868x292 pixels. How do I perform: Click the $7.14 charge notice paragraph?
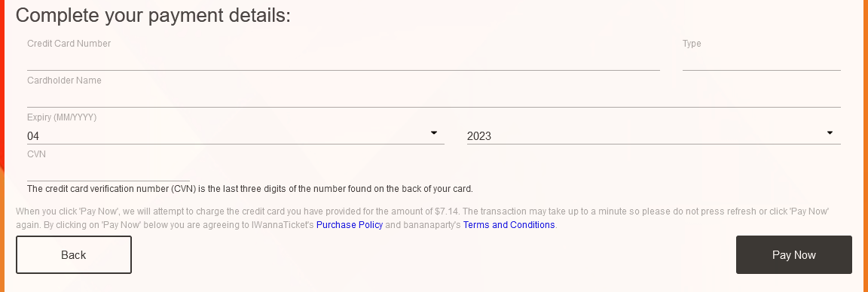click(423, 218)
